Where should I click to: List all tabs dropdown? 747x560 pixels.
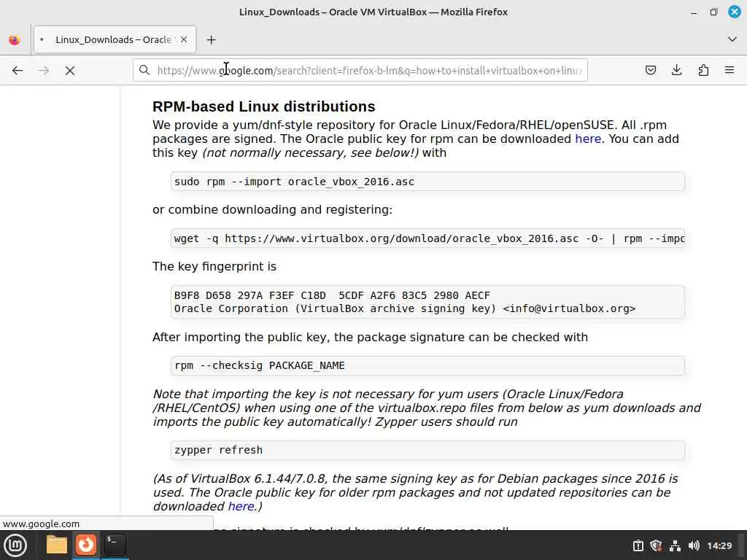click(732, 39)
